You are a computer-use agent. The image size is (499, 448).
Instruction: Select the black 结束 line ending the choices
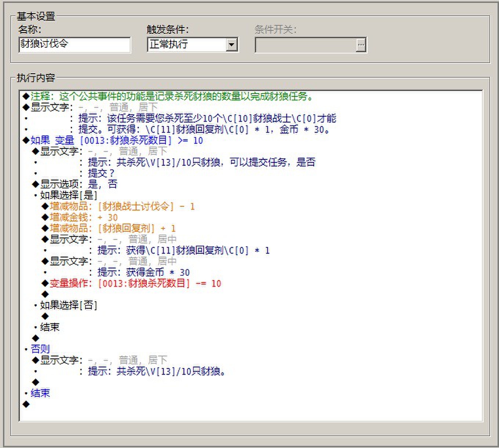(x=46, y=327)
